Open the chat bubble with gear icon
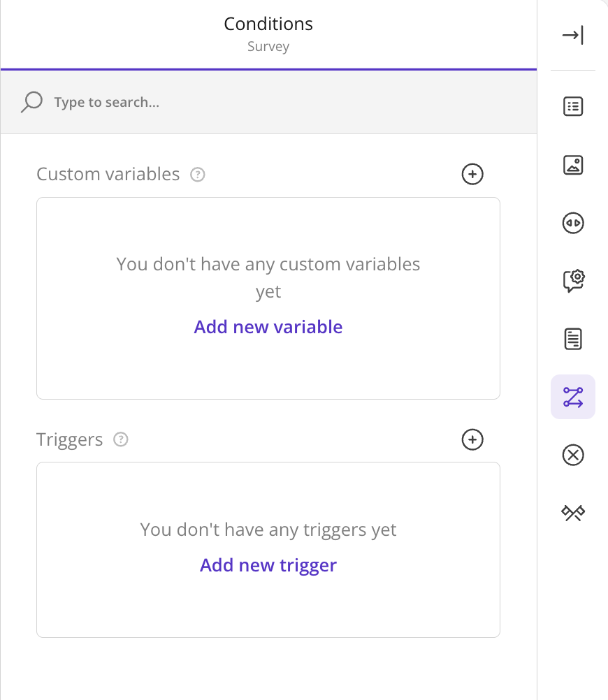Screen dimensions: 608x700 click(573, 281)
